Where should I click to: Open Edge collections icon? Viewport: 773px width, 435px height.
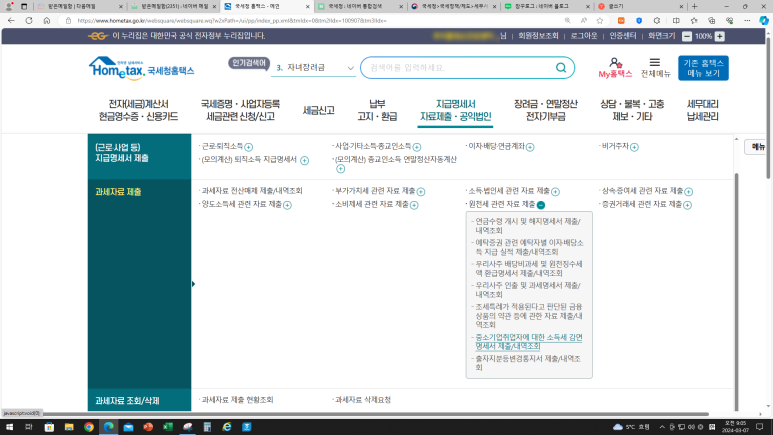[711, 21]
